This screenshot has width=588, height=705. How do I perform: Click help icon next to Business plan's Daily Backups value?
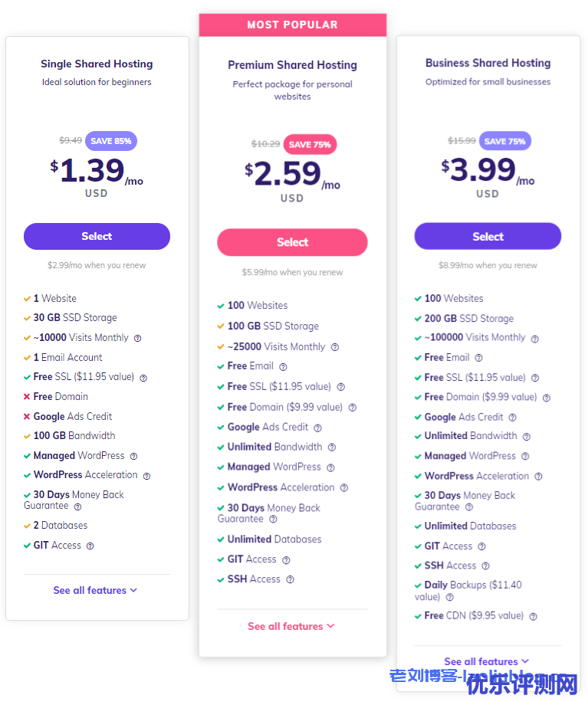point(450,598)
